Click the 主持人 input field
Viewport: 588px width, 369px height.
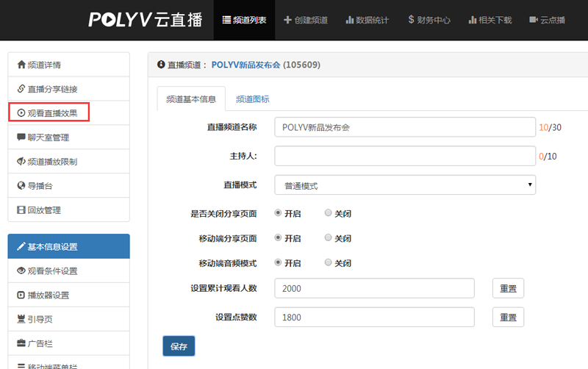(x=405, y=157)
